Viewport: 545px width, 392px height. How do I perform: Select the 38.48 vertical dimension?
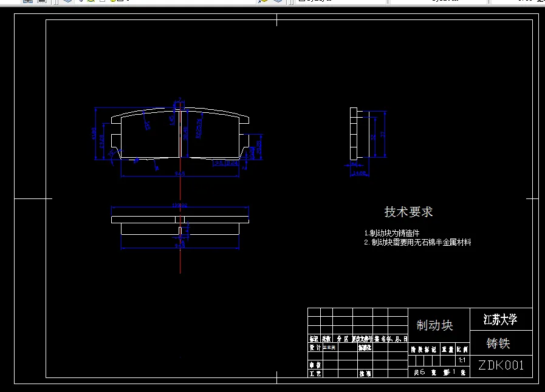click(185, 133)
